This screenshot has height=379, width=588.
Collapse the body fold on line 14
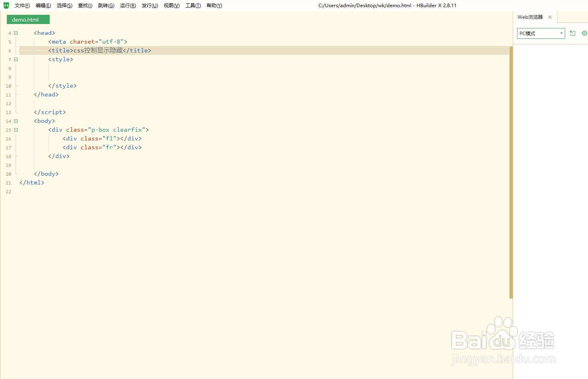16,121
